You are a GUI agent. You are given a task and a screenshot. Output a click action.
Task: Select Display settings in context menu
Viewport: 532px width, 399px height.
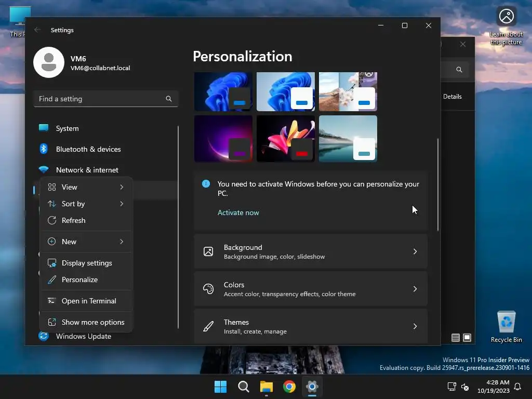click(x=86, y=263)
